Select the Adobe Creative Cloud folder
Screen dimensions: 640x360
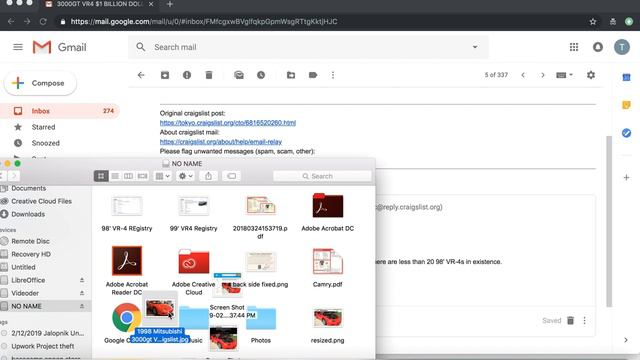(193, 261)
